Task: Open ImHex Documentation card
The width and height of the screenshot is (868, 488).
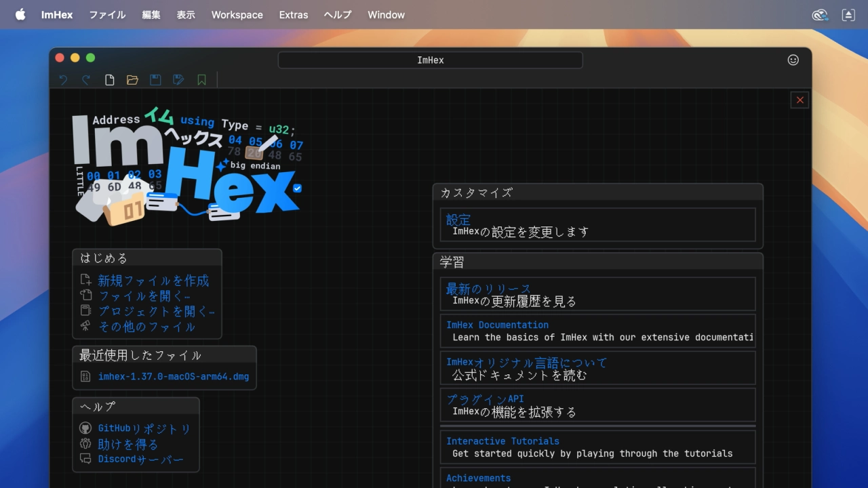Action: (597, 331)
